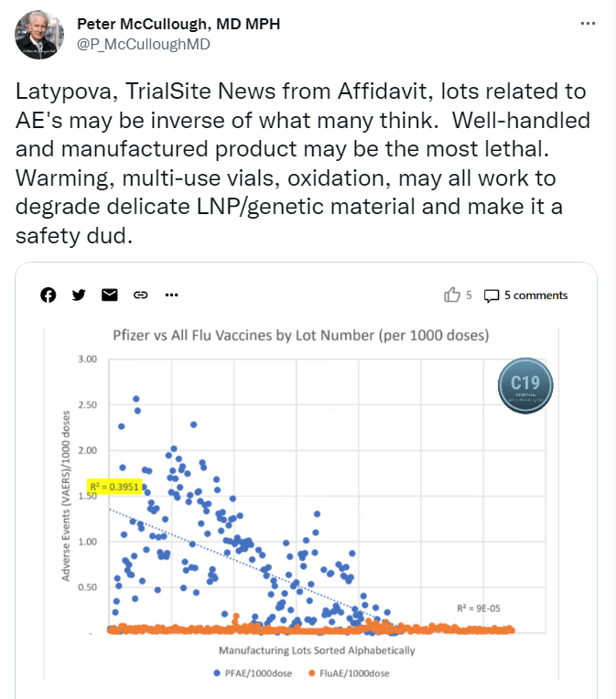Click the email envelope share icon
The width and height of the screenshot is (616, 699).
click(x=110, y=295)
